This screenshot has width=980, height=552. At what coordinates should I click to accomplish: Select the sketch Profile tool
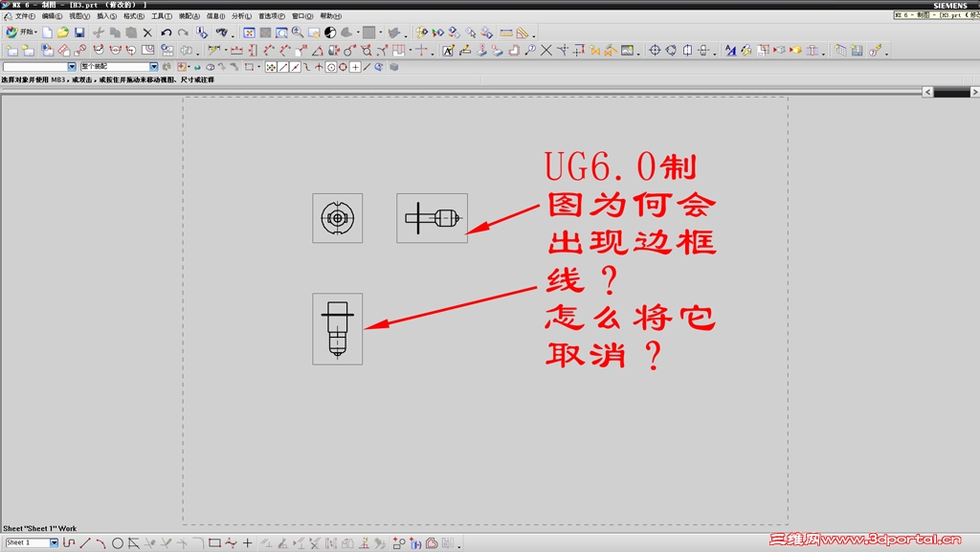pyautogui.click(x=69, y=543)
